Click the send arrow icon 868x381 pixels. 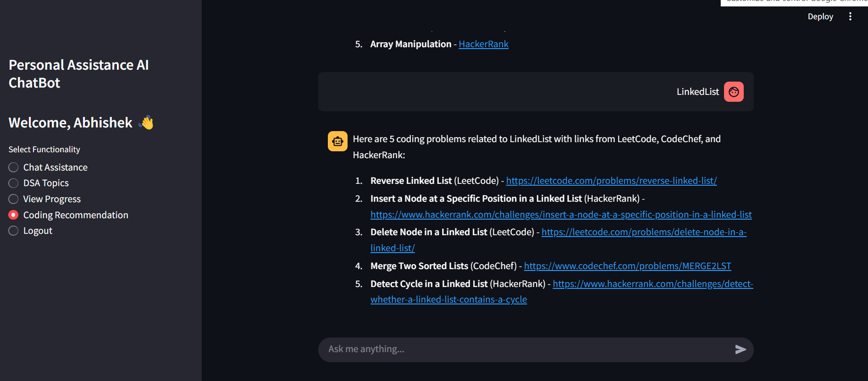pos(740,349)
